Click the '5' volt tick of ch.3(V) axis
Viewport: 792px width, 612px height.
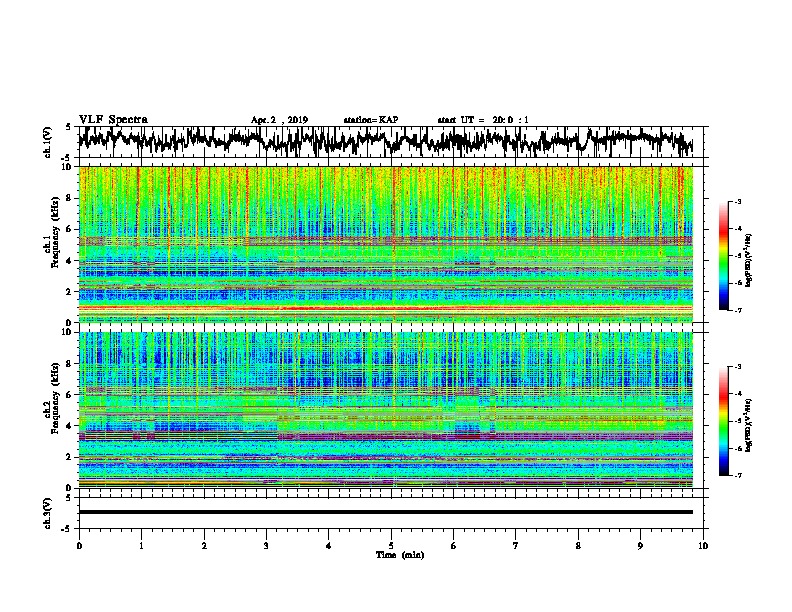(68, 497)
